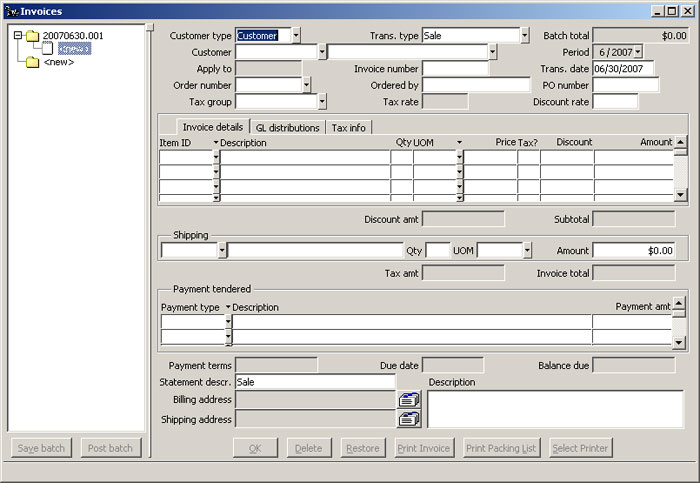The width and height of the screenshot is (700, 483).
Task: Click the Print Packing List button
Action: click(x=501, y=448)
